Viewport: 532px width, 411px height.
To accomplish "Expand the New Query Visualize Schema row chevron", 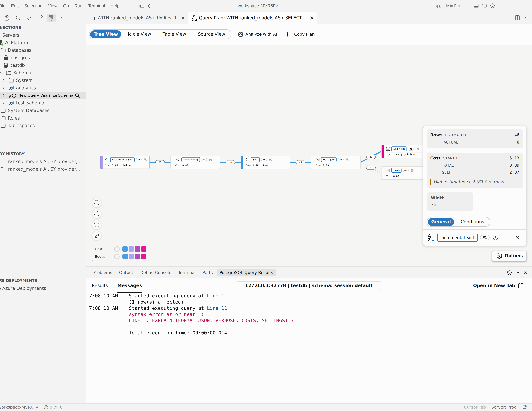I will pyautogui.click(x=4, y=95).
